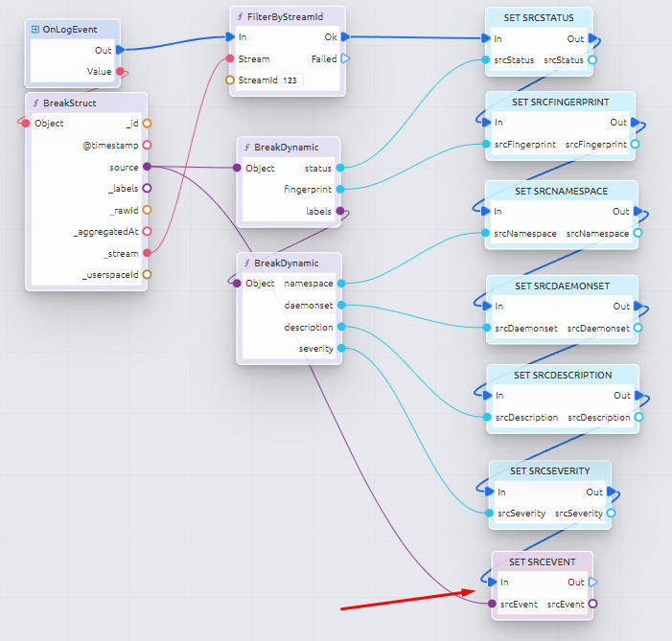Viewport: 672px width, 641px height.
Task: Click the _stream output pin on BreakStruct
Action: click(147, 253)
